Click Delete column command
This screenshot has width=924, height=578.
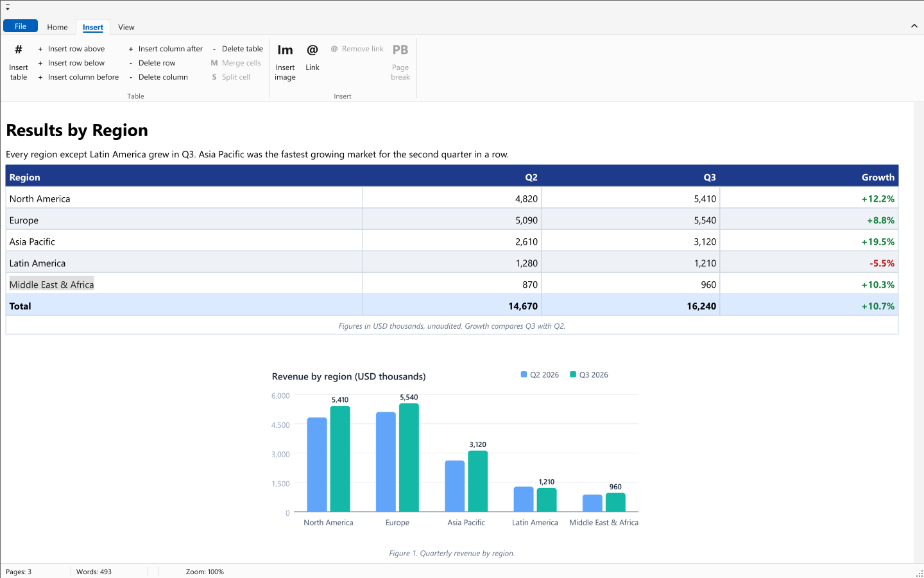(158, 77)
